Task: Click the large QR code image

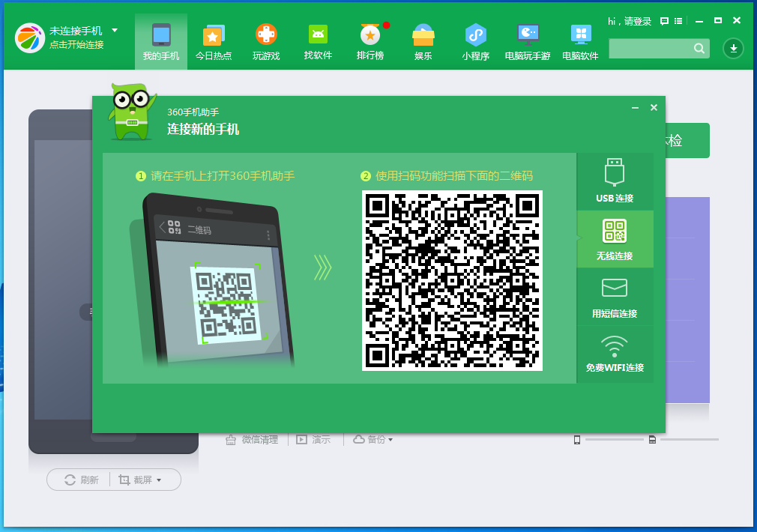Action: click(453, 280)
